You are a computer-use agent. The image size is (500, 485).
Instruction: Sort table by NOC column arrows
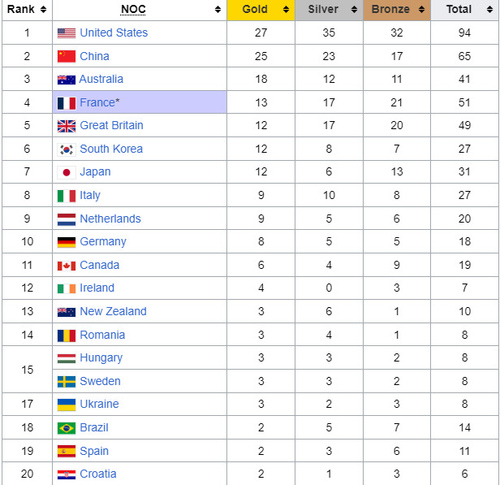(x=218, y=9)
